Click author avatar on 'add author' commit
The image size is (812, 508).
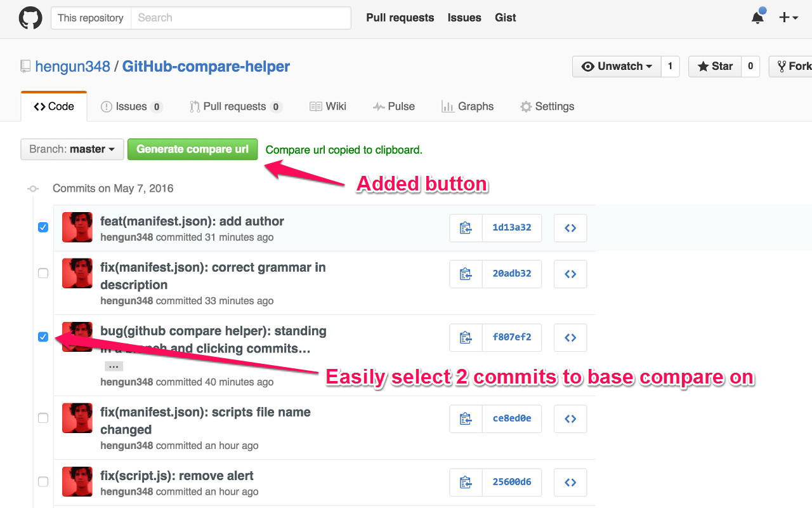click(77, 227)
